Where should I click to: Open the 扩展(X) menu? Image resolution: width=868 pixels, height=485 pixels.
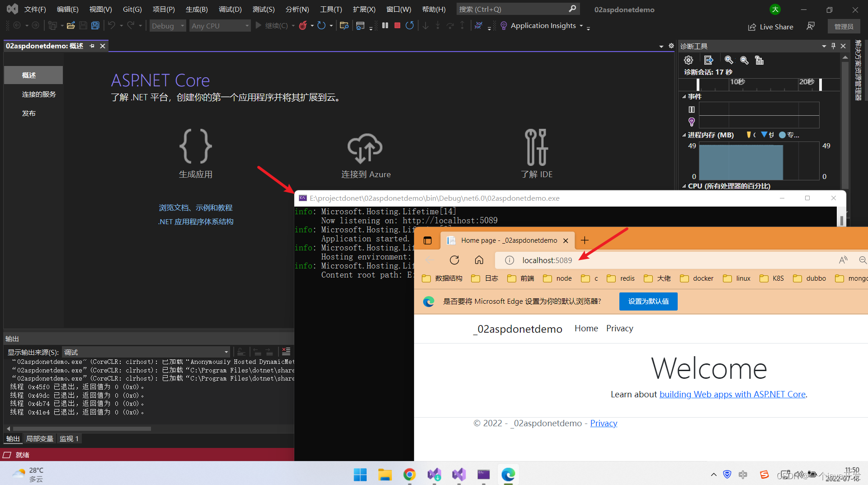(364, 9)
